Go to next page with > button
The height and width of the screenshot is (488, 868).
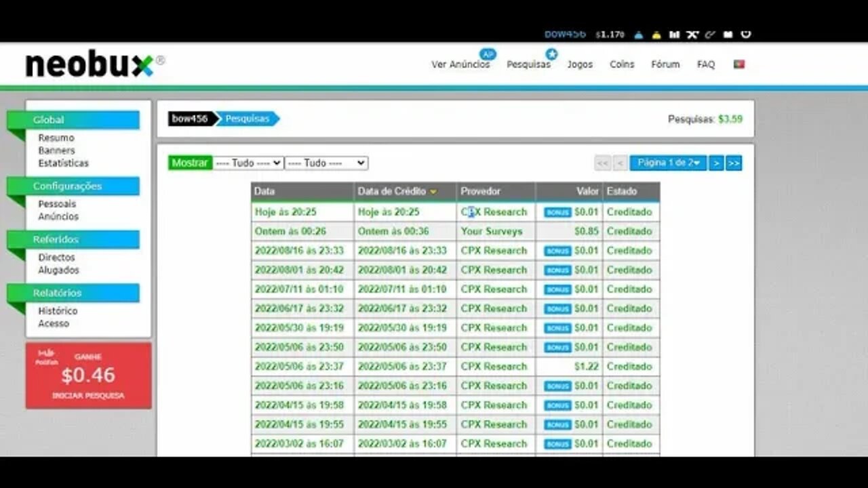click(716, 163)
